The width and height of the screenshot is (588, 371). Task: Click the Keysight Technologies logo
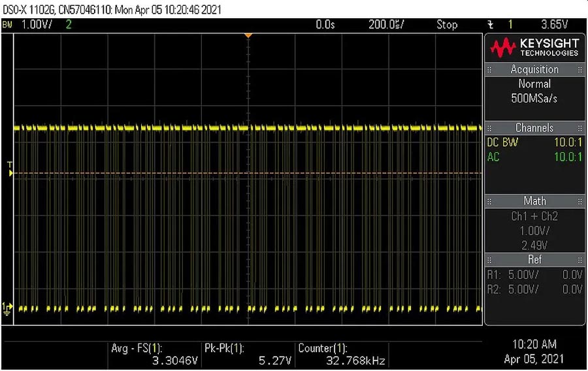pos(534,48)
